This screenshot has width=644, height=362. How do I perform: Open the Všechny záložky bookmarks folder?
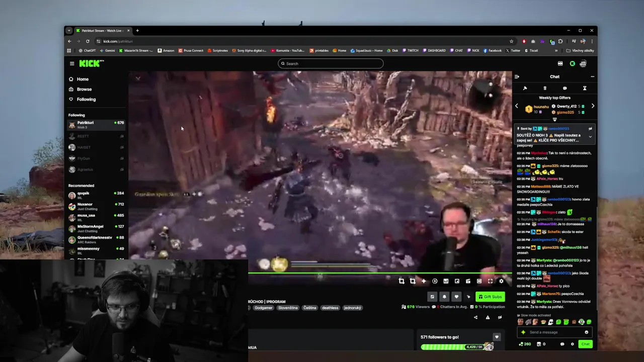tap(580, 50)
